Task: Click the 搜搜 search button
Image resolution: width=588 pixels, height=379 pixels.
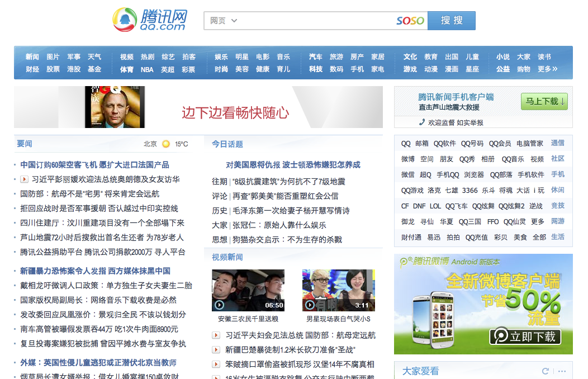Action: click(452, 21)
